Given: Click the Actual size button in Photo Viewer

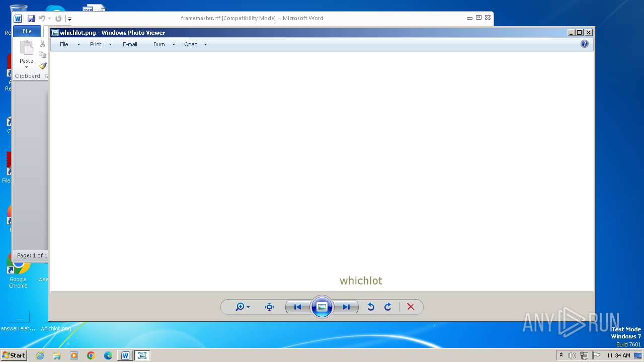Looking at the screenshot, I should tap(269, 307).
